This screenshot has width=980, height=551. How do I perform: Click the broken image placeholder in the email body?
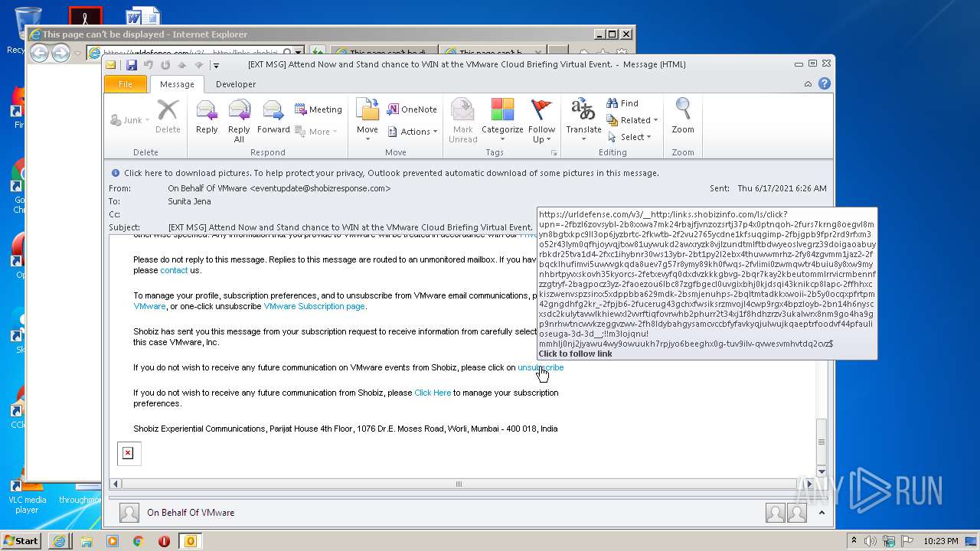pyautogui.click(x=129, y=453)
